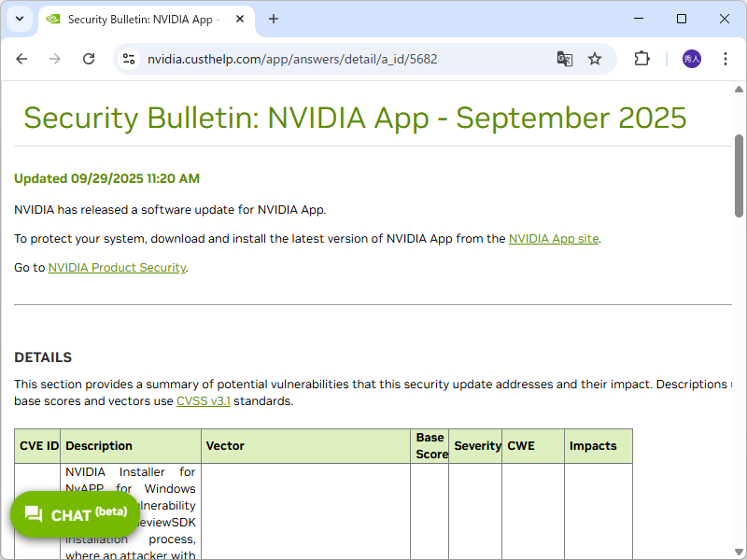The image size is (747, 560).
Task: Click the Security Bulletin page heading
Action: (x=355, y=118)
